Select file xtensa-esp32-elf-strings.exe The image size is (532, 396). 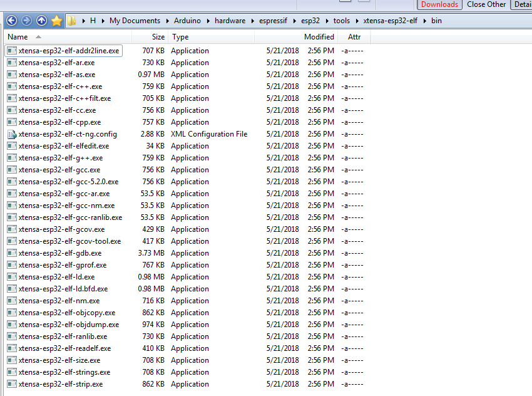[x=64, y=372]
